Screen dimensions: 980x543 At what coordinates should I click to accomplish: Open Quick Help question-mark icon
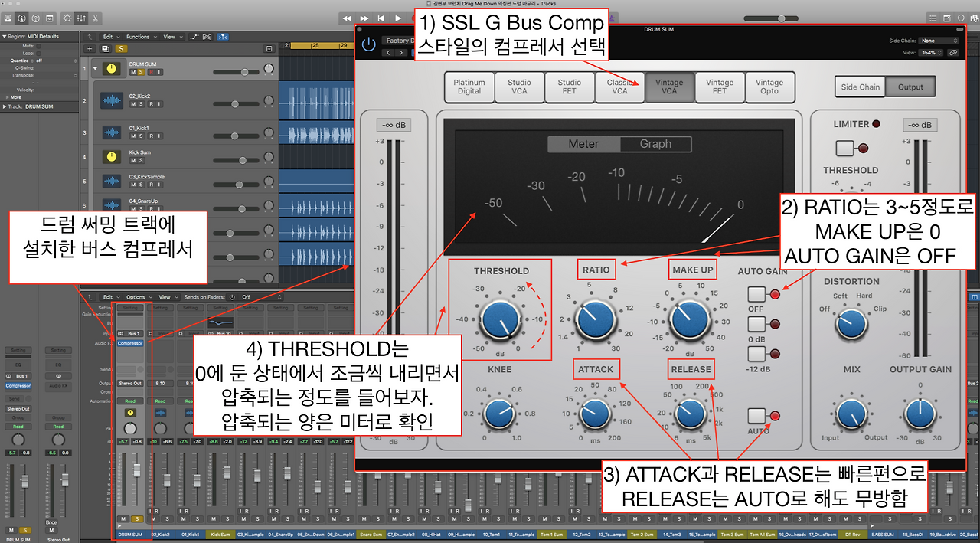[x=34, y=18]
